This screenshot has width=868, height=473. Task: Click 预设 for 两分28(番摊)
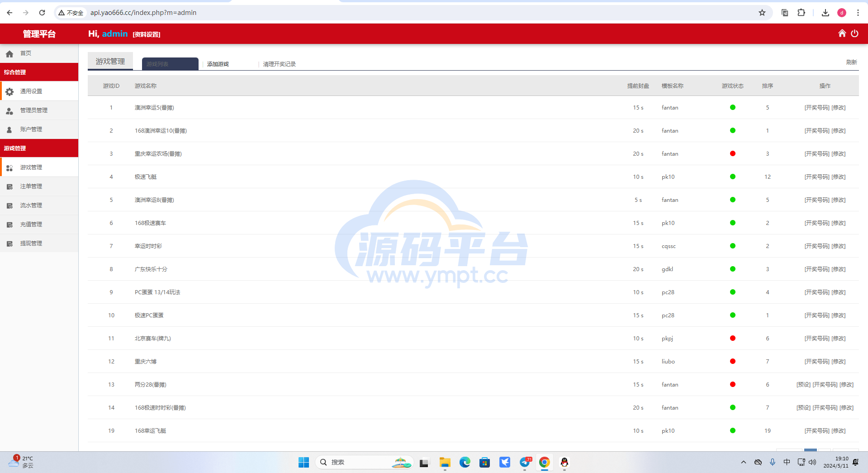(803, 385)
